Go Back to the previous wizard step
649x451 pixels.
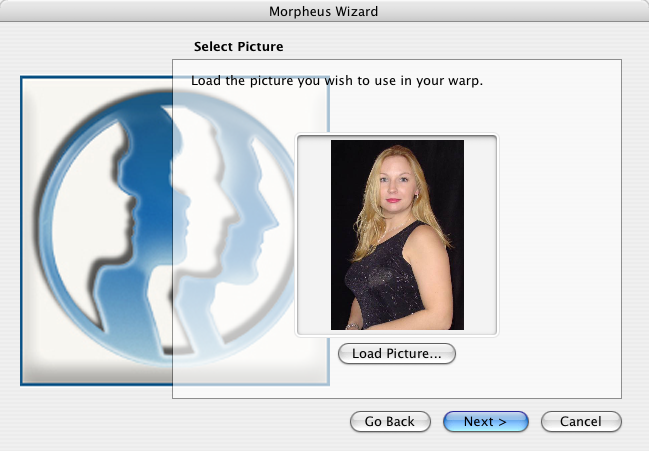click(389, 421)
